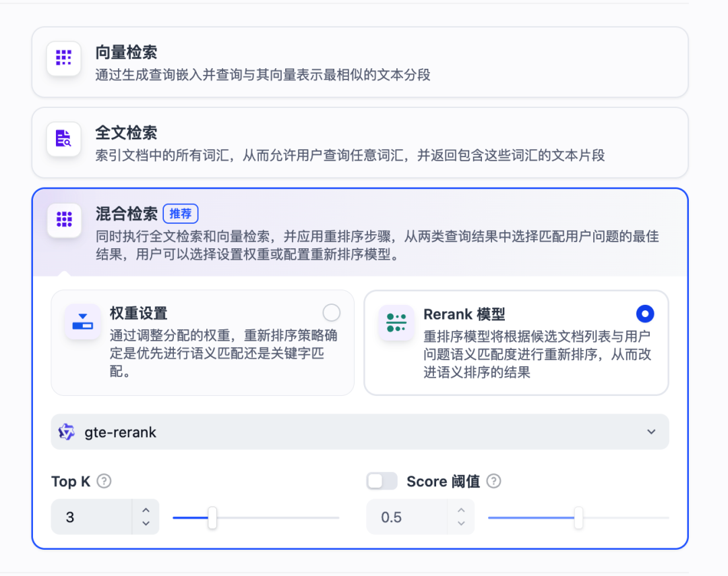Image resolution: width=728 pixels, height=576 pixels.
Task: Open the gte-rerank model dropdown
Action: [x=652, y=432]
